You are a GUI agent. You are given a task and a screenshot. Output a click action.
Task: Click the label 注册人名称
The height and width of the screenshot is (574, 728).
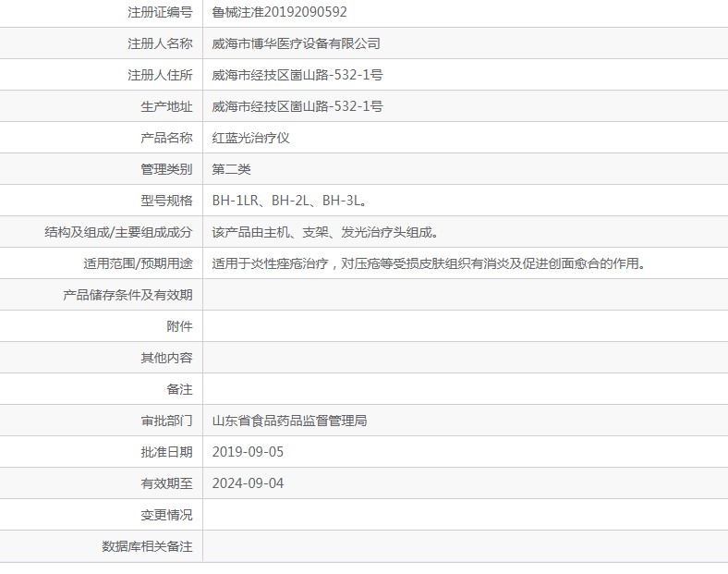point(160,43)
